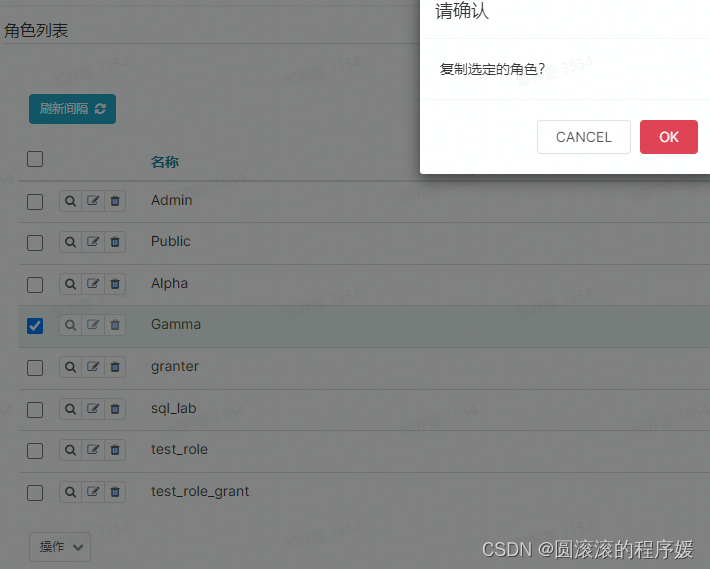Image resolution: width=710 pixels, height=569 pixels.
Task: Click the Alpha role name
Action: [x=169, y=283]
